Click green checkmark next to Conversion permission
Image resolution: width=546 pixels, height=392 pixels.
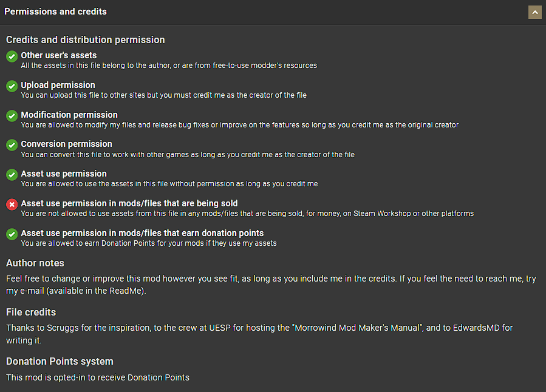tap(12, 145)
